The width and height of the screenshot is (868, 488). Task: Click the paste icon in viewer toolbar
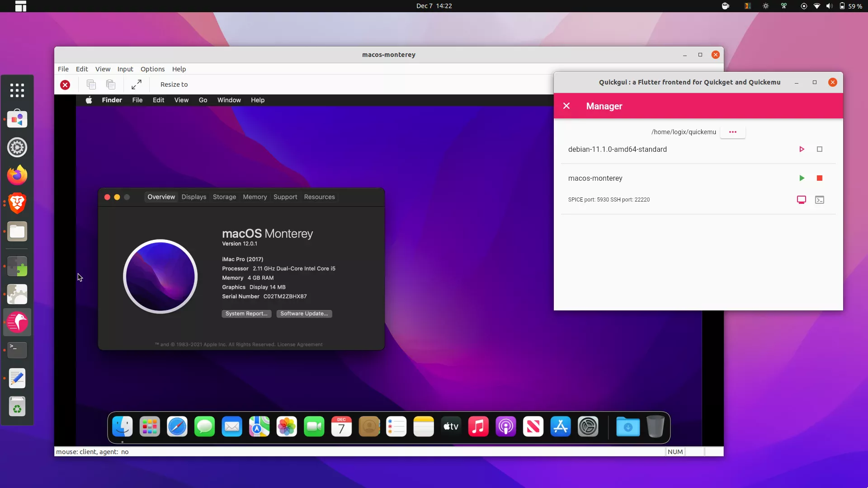(x=111, y=84)
